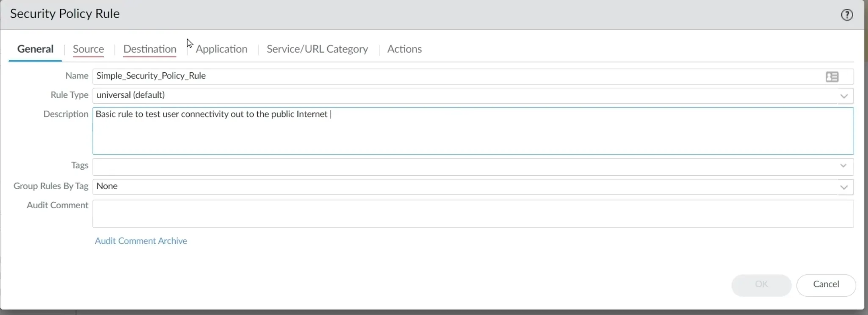
Task: Go to the Destination tab
Action: coord(150,49)
